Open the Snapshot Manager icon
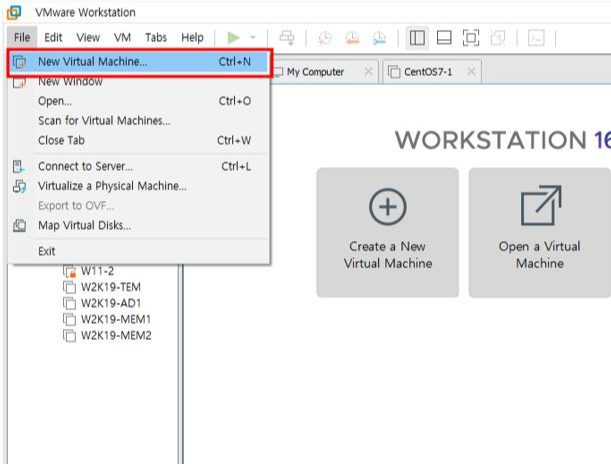Viewport: 611px width, 464px height. coord(379,38)
